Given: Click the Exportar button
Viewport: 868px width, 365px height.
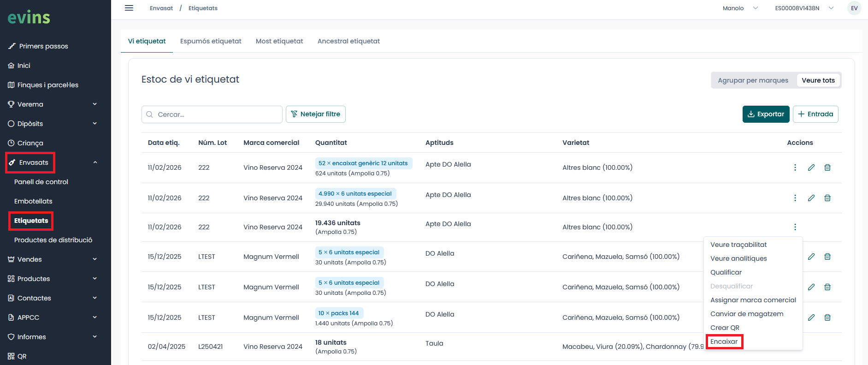Looking at the screenshot, I should point(766,114).
